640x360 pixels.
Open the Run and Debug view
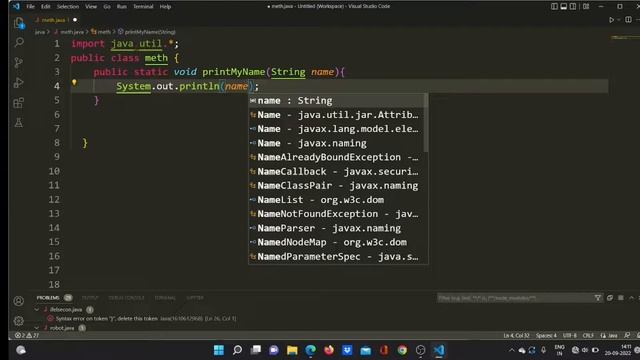click(x=19, y=82)
